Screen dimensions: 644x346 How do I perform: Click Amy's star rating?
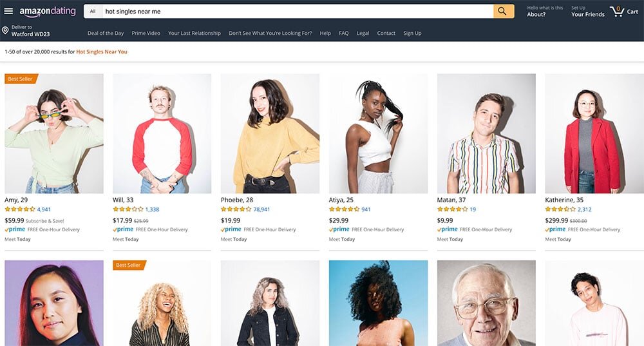click(x=20, y=209)
